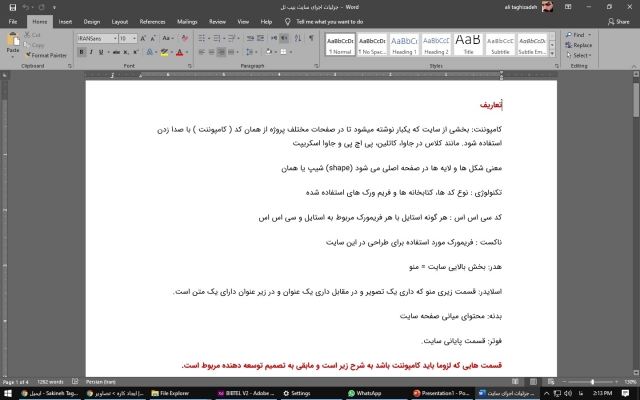Toggle Underline formatting
This screenshot has height=400, width=640.
coord(101,52)
